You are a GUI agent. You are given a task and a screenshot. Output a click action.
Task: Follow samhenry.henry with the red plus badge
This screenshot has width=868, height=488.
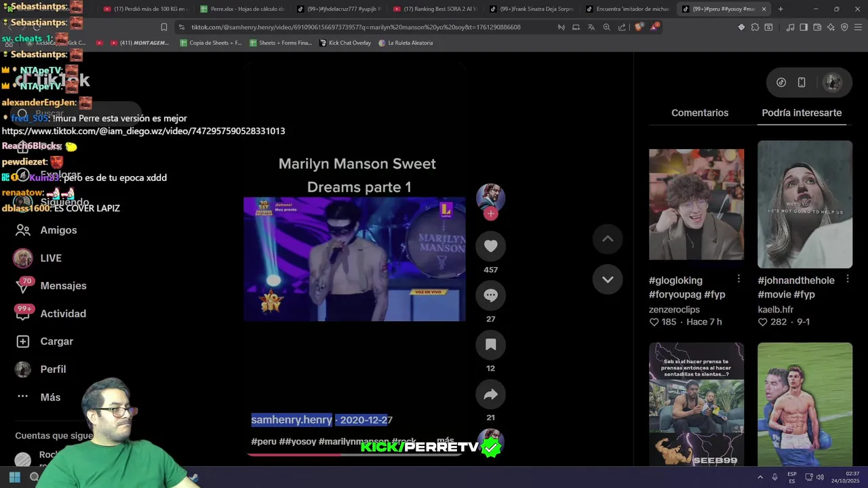[x=491, y=214]
